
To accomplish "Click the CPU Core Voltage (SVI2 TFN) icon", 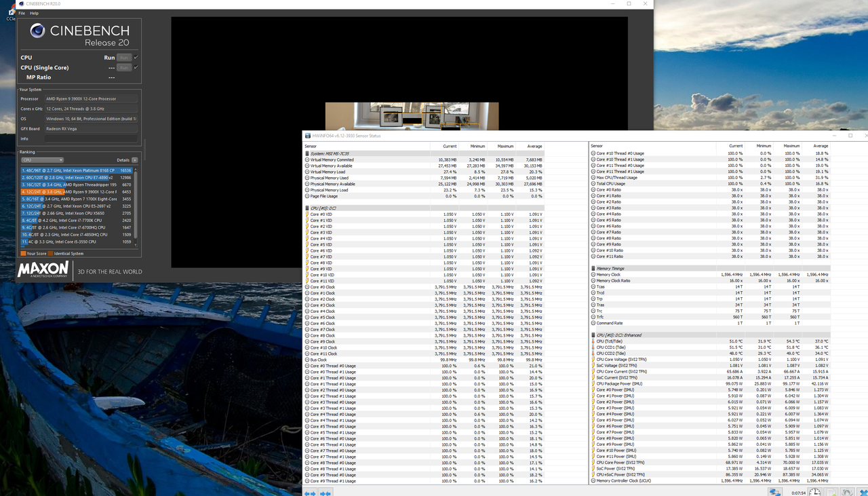I will 593,360.
